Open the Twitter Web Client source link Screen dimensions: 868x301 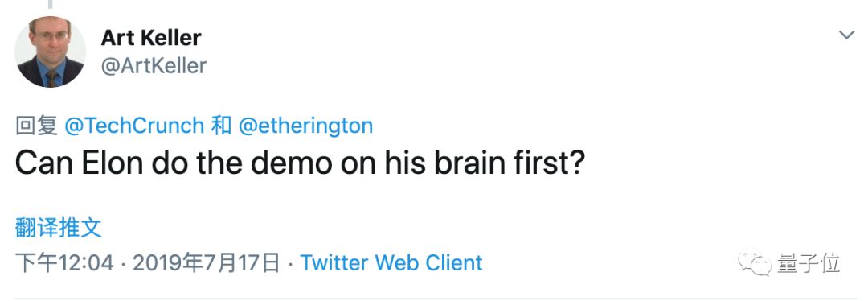click(x=391, y=262)
